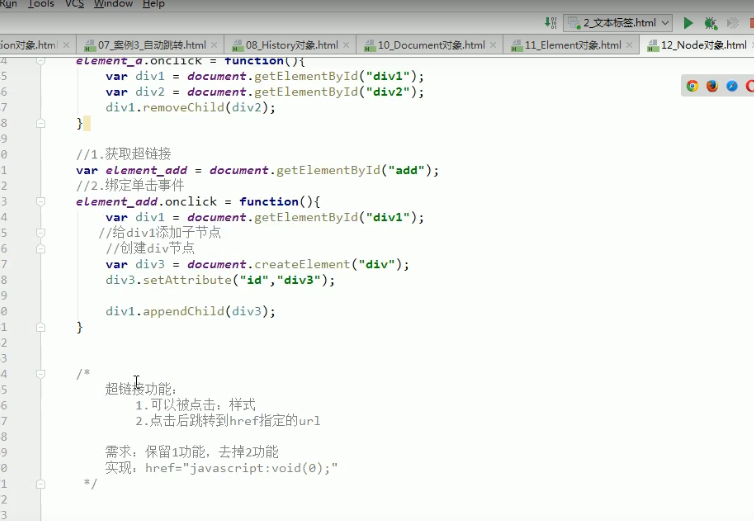The height and width of the screenshot is (521, 754).
Task: Click the div3.setAttribute("id","div3") line
Action: coord(220,280)
